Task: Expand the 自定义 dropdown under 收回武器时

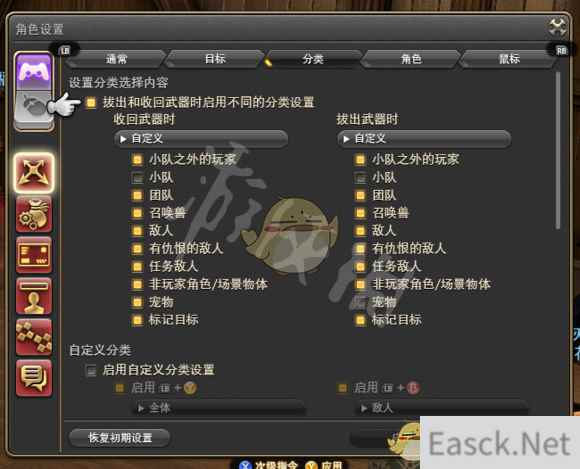Action: pos(202,139)
